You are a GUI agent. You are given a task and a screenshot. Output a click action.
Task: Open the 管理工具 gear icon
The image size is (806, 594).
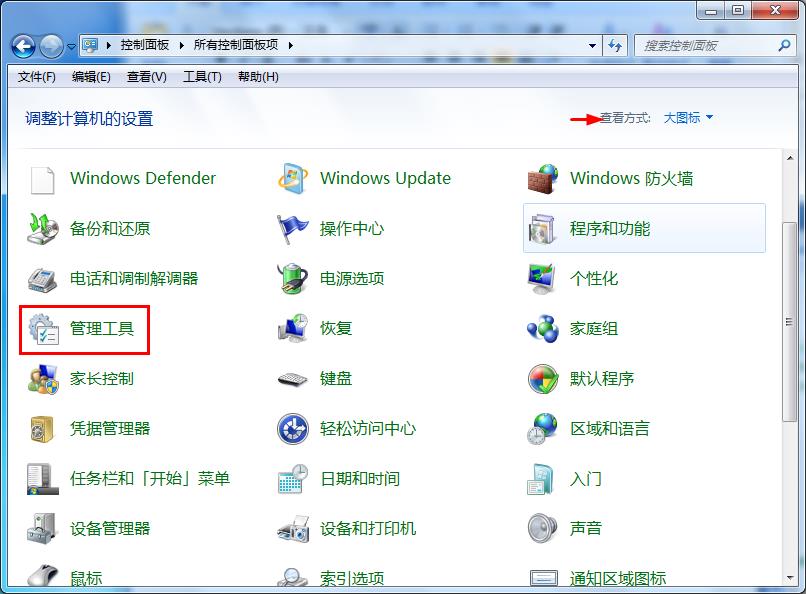(43, 329)
